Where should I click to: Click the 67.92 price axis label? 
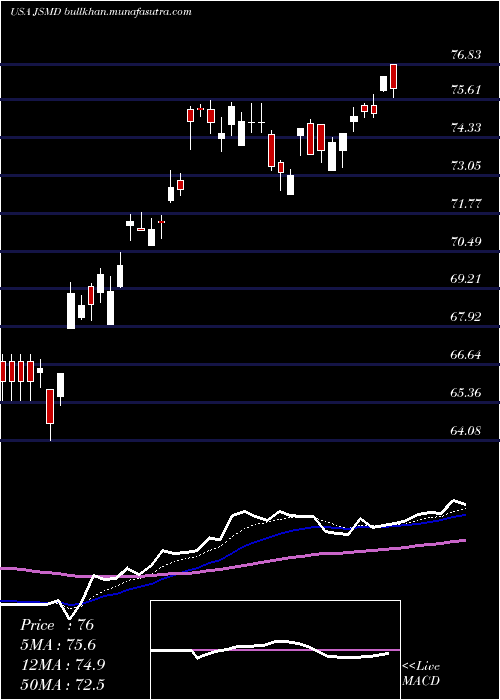(466, 317)
